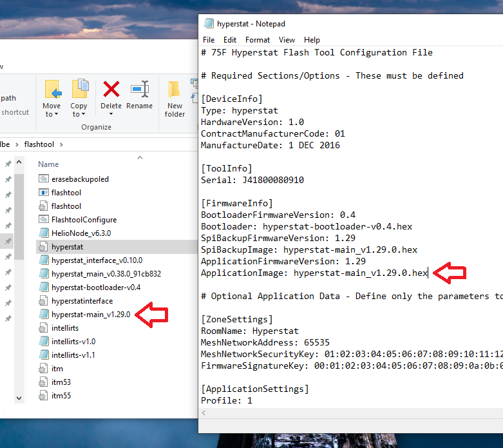Open the Move to dropdown arrow
Screen dimensions: 503x448
[57, 114]
